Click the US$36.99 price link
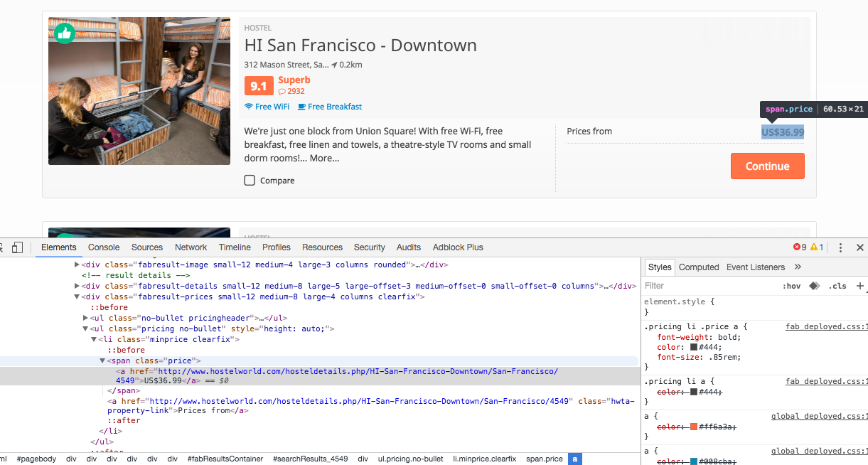Screen dimensions: 868x465 point(783,132)
